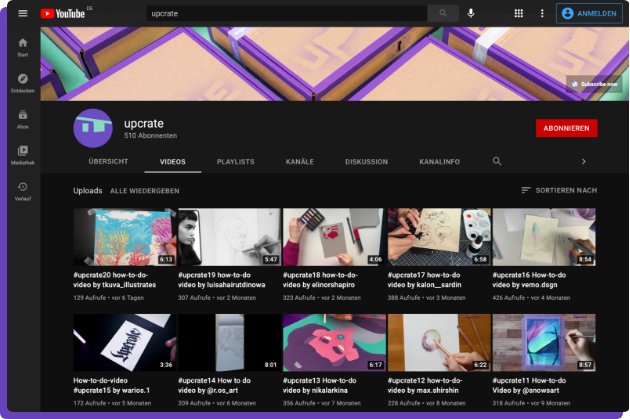Open the Kanalinfo tab
This screenshot has height=419, width=630.
click(x=440, y=162)
